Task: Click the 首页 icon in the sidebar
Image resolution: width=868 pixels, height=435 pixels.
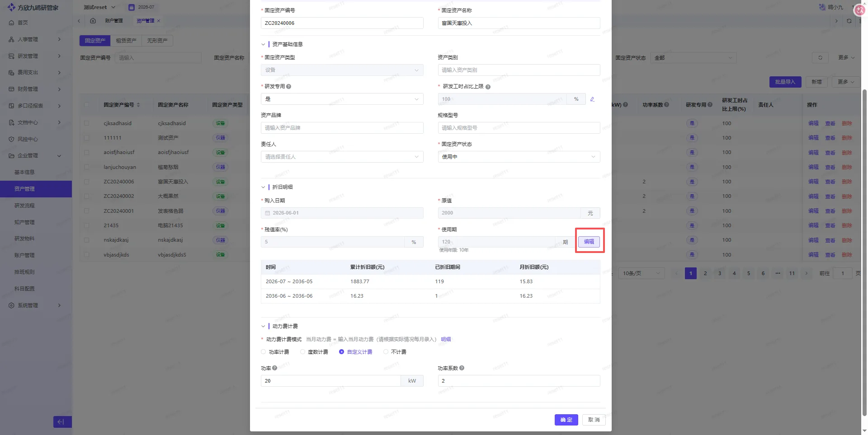Action: point(11,23)
